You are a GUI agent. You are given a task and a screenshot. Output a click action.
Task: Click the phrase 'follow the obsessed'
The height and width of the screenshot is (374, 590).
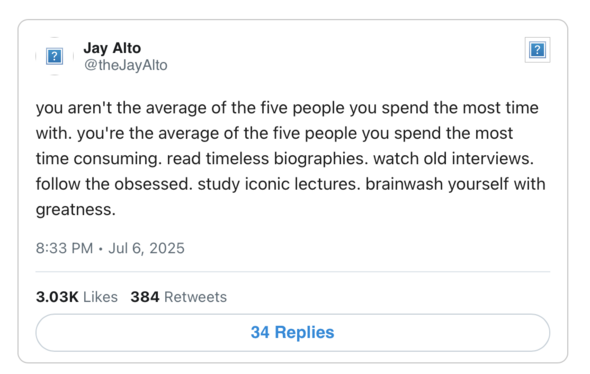point(114,184)
